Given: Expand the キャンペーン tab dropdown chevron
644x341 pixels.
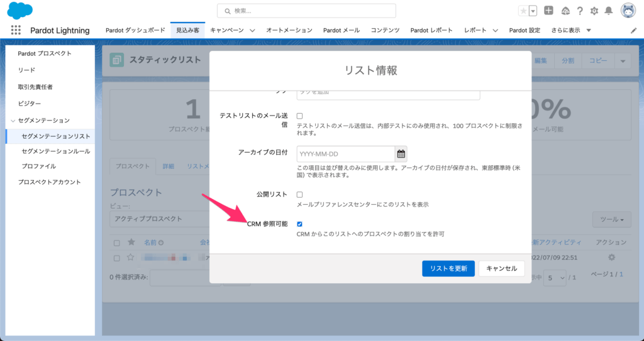Looking at the screenshot, I should [252, 30].
